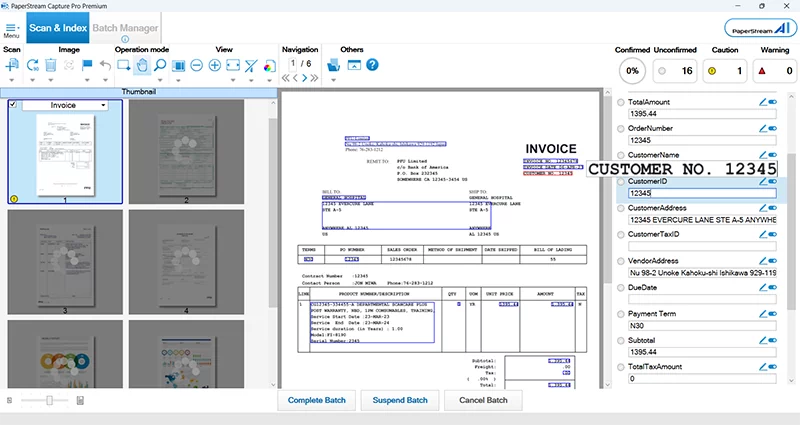800x425 pixels.
Task: Uncheck the page 1 thumbnail checkbox
Action: [13, 105]
